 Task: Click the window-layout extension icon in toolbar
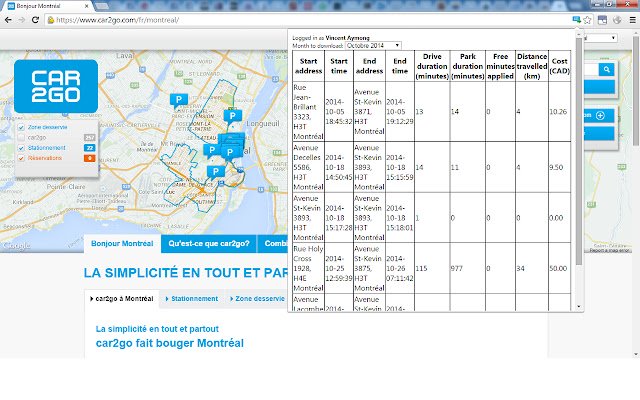click(602, 20)
